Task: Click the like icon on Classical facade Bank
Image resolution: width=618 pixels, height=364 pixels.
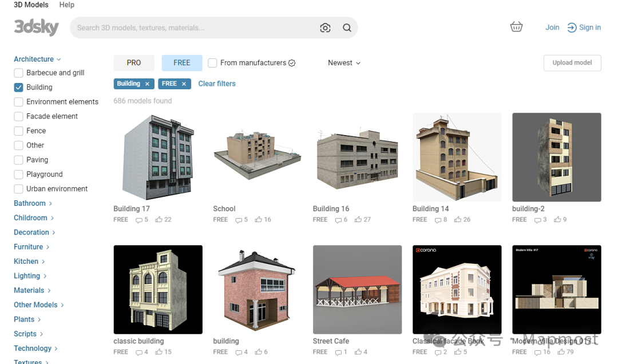Action: [458, 352]
